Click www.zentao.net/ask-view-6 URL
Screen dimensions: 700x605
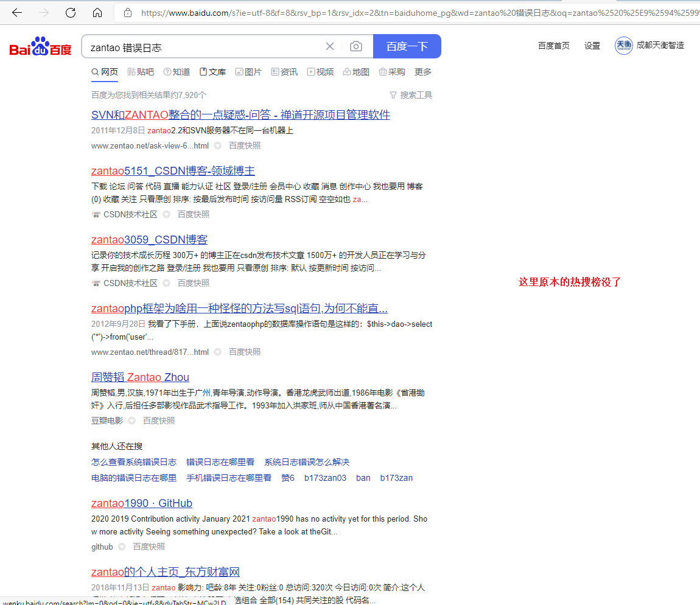click(150, 145)
